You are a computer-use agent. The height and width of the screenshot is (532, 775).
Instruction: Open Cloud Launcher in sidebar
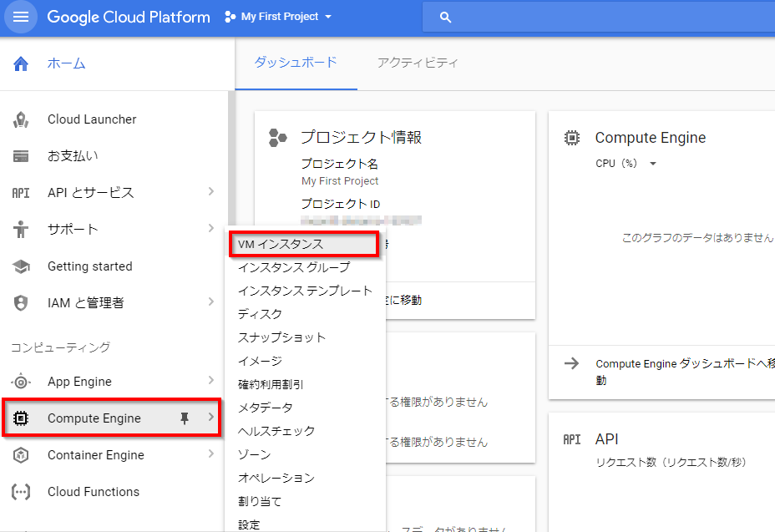coord(92,119)
